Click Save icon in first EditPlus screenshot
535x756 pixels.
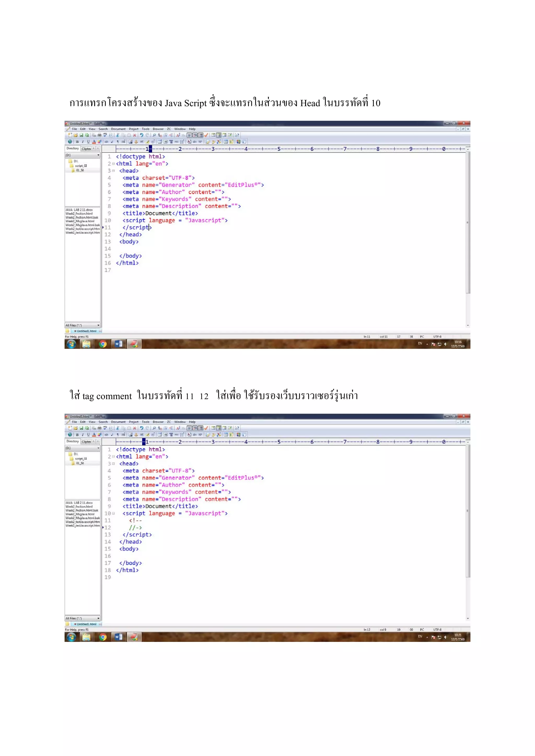click(x=81, y=135)
